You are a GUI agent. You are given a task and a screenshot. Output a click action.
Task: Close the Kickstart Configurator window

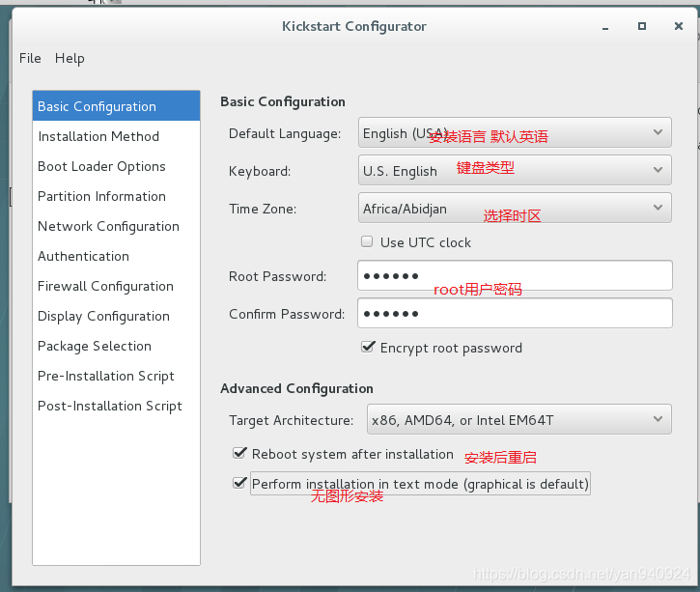tap(679, 26)
